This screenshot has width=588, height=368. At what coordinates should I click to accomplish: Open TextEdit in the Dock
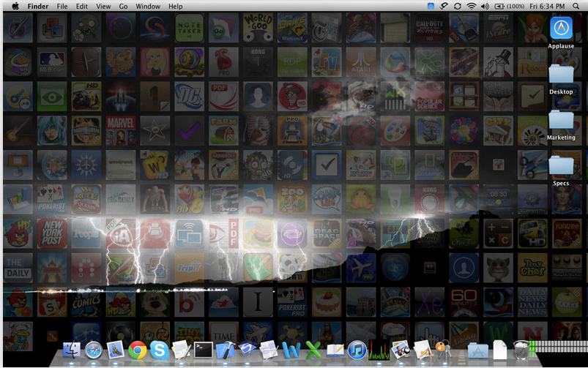pos(182,350)
